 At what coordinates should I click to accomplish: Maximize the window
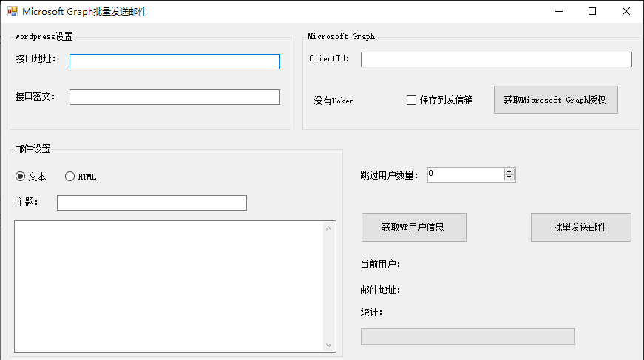tap(592, 11)
